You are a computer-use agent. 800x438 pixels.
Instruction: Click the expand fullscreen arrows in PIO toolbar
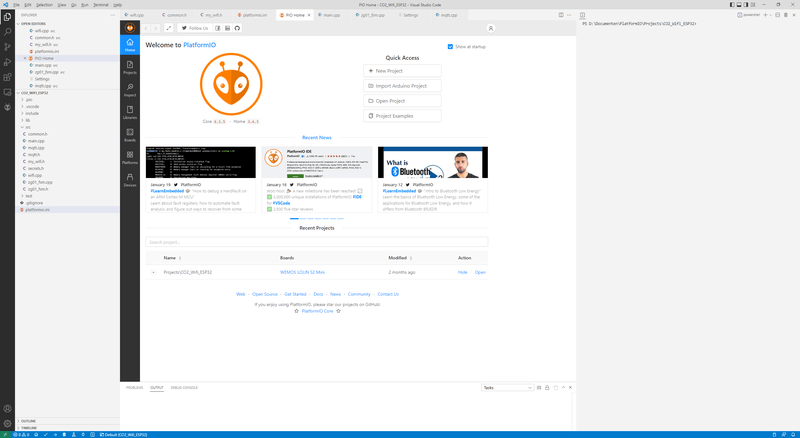[169, 28]
